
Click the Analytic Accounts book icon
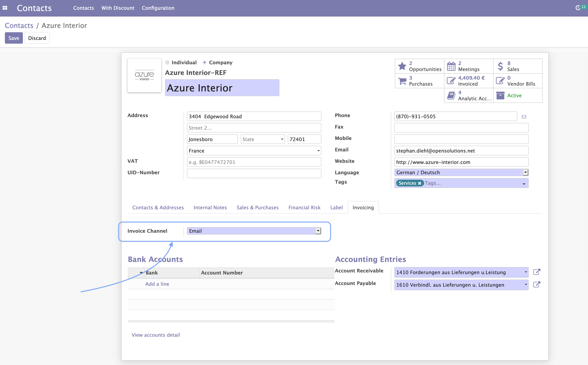(451, 95)
